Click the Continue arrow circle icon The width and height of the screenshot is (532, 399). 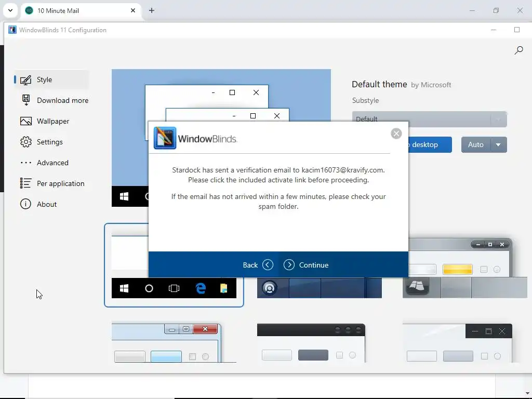pos(289,264)
